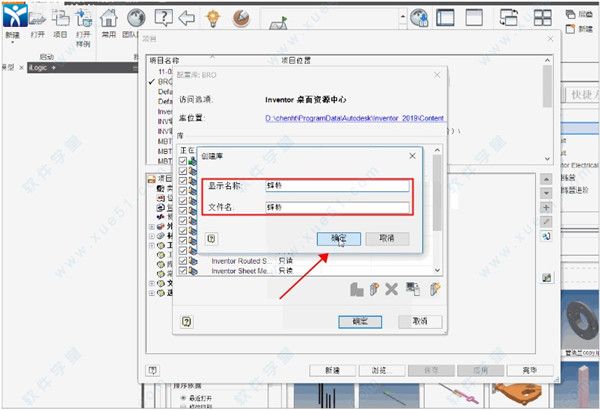Screen dimensions: 600x410
Task: Toggle the first library checkbox in the list
Action: [x=183, y=161]
